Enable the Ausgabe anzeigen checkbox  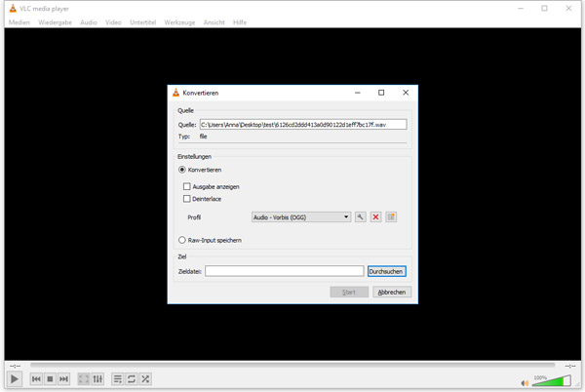click(188, 186)
